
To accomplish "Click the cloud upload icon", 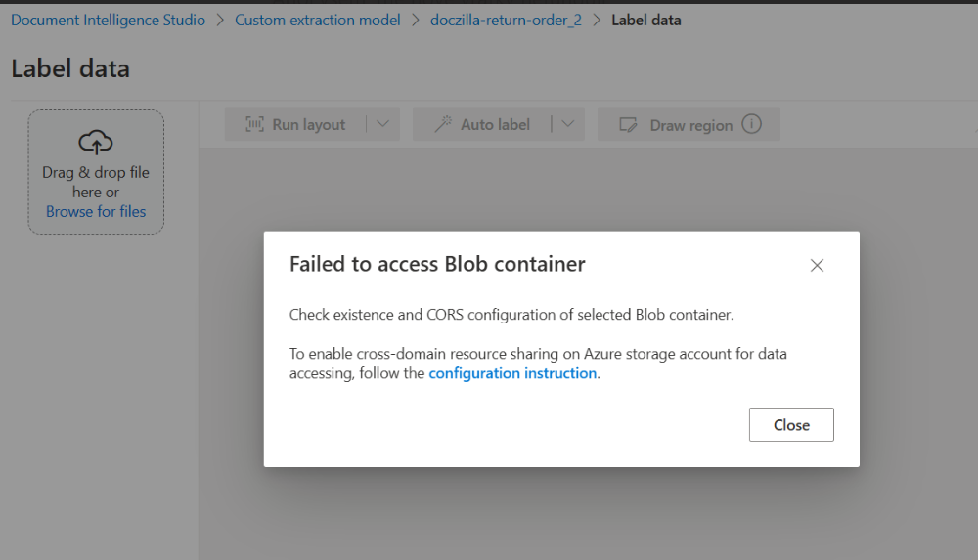I will coord(96,142).
